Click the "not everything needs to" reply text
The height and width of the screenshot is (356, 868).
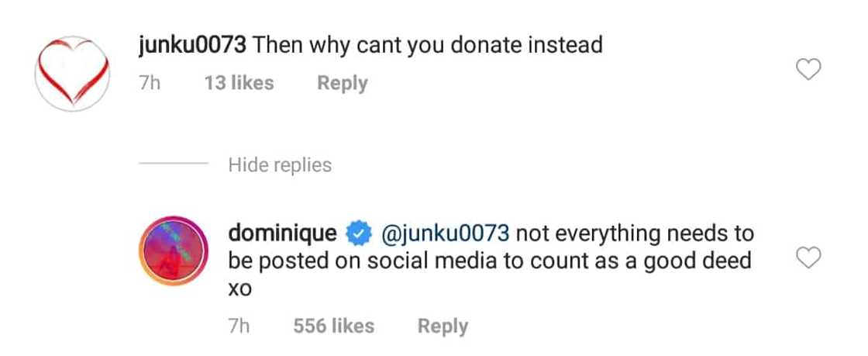pyautogui.click(x=634, y=232)
